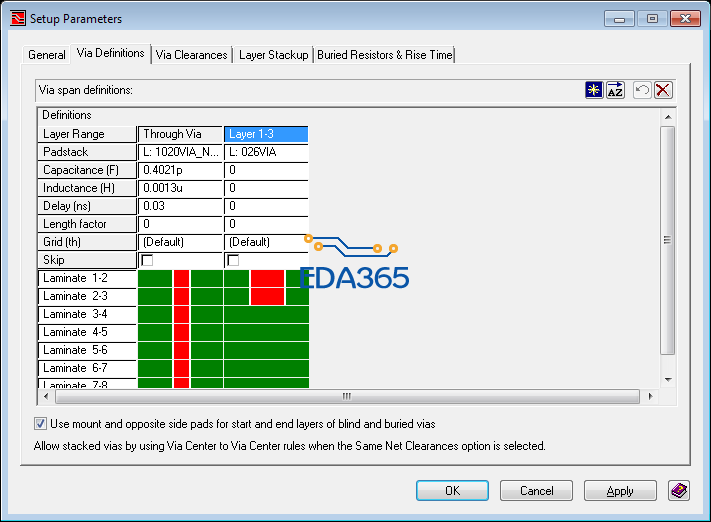Edit the 0.03 delay value

point(180,206)
